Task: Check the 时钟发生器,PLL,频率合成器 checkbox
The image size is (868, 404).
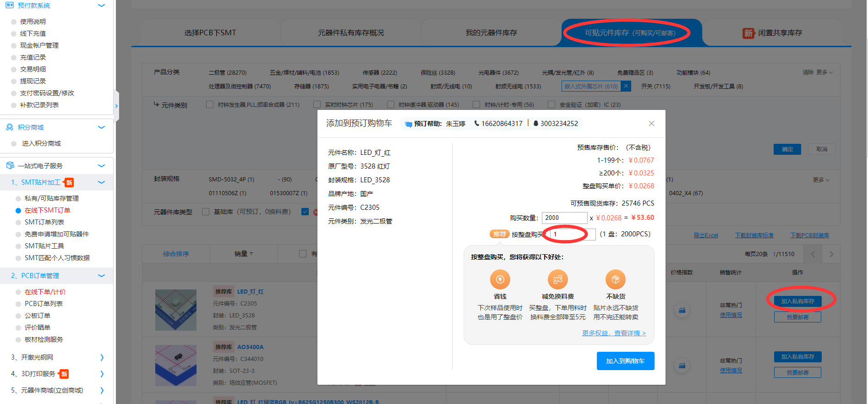Action: tap(210, 105)
